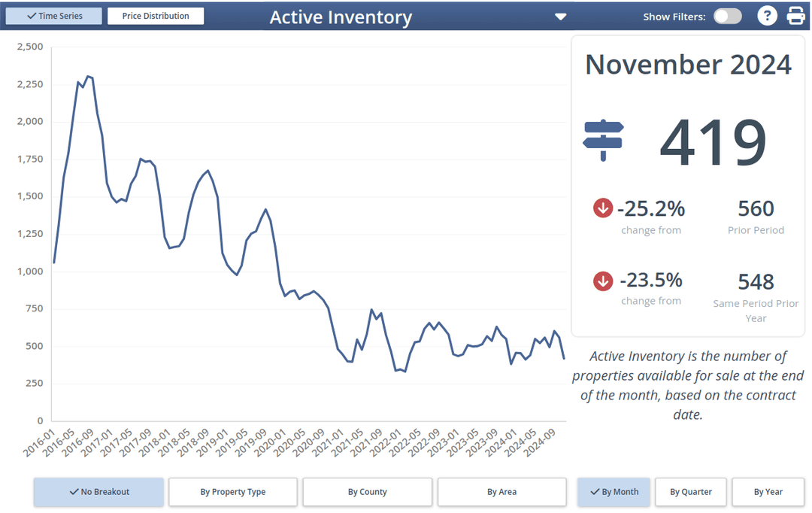Click the printer icon

795,16
